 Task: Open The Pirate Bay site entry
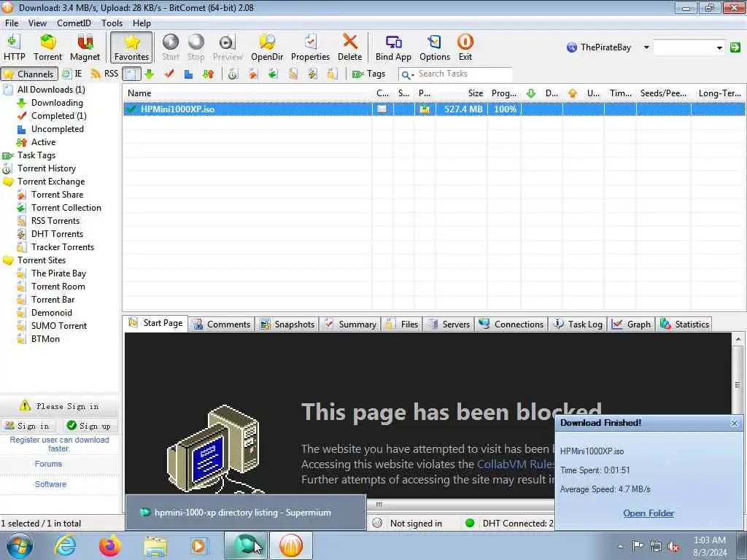[58, 273]
